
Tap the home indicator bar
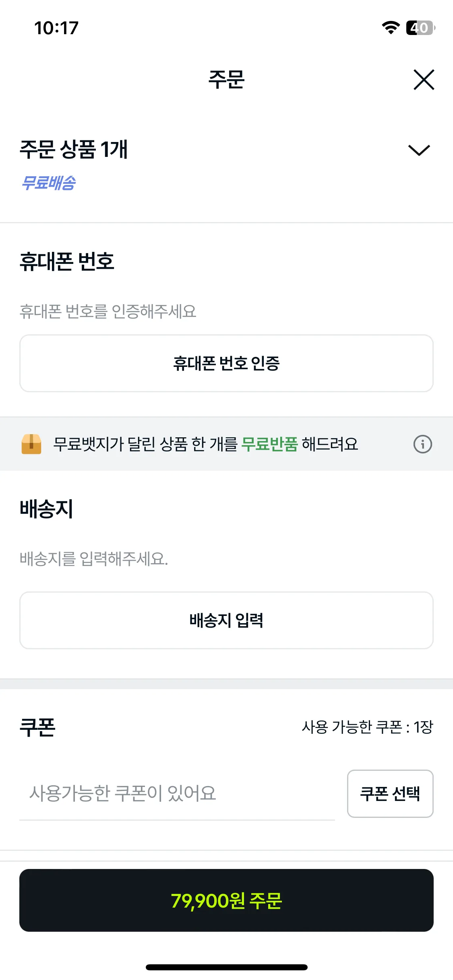coord(226,967)
